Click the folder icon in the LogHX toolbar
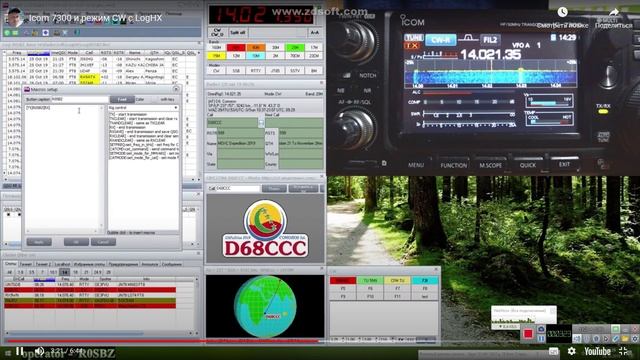Screen dimensions: 640x360 click(x=36, y=32)
